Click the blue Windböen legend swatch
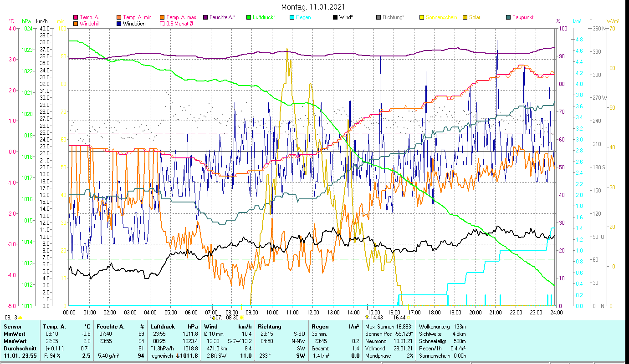629x364 pixels. (x=119, y=24)
